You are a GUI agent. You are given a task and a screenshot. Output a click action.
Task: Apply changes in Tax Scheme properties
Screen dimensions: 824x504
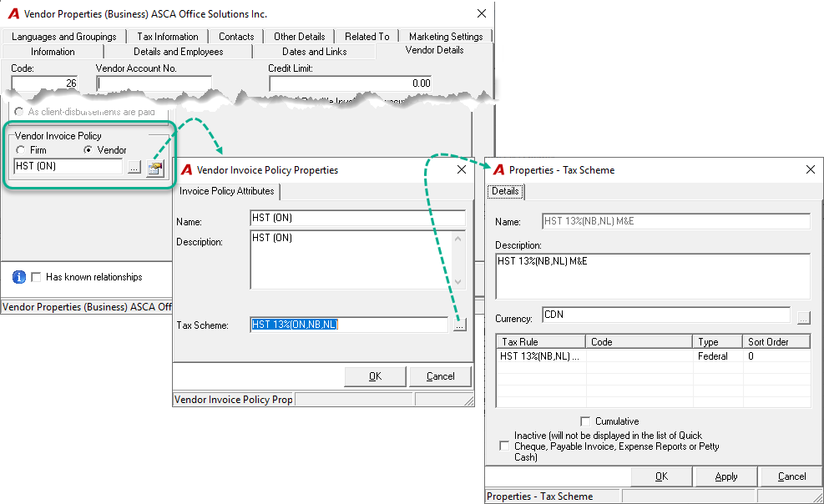point(726,476)
